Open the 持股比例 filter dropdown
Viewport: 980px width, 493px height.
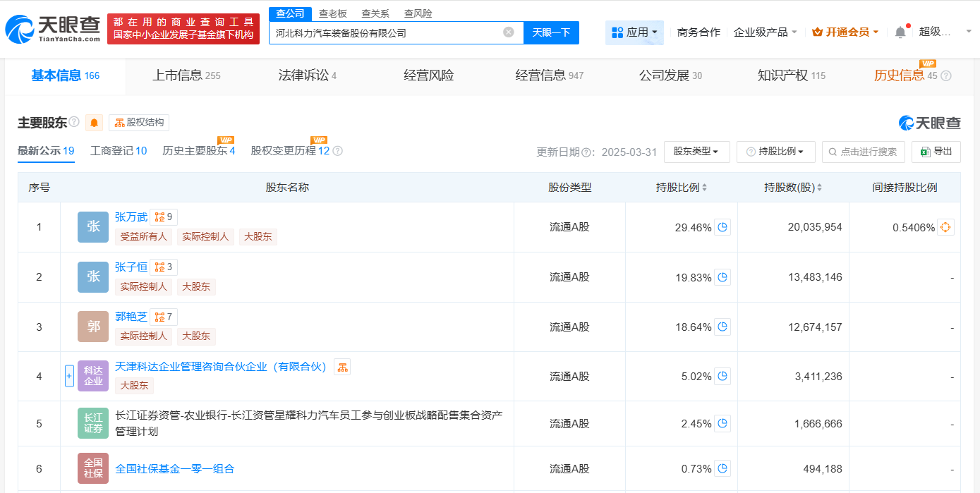click(x=775, y=151)
